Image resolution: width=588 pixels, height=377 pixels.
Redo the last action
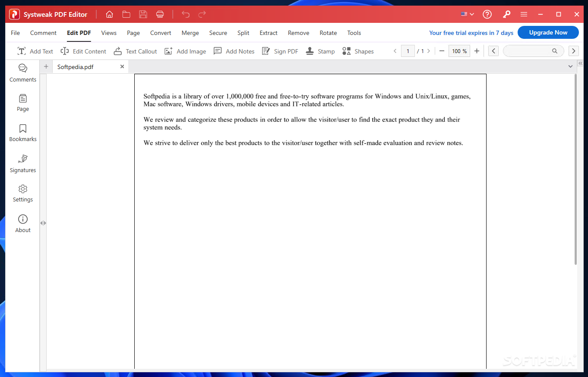pyautogui.click(x=202, y=14)
